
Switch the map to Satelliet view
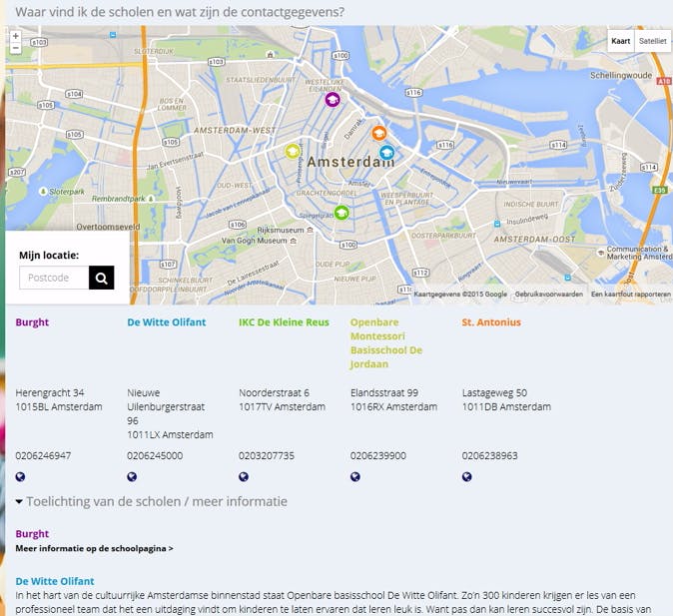[x=652, y=41]
